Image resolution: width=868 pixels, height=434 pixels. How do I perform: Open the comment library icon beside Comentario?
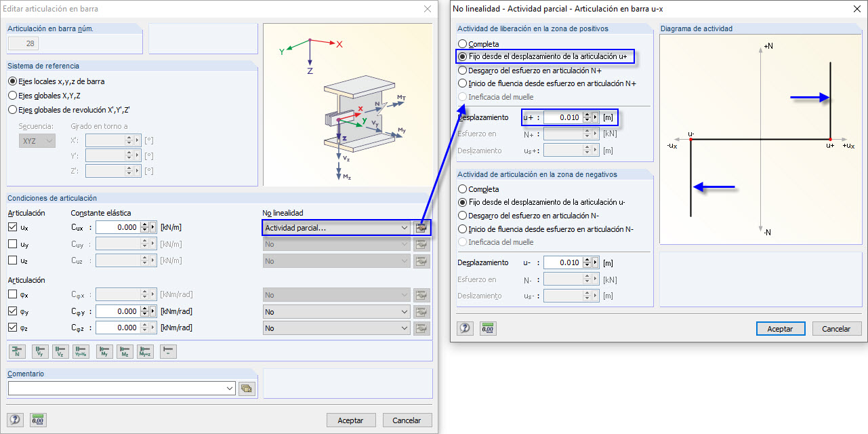tap(247, 389)
